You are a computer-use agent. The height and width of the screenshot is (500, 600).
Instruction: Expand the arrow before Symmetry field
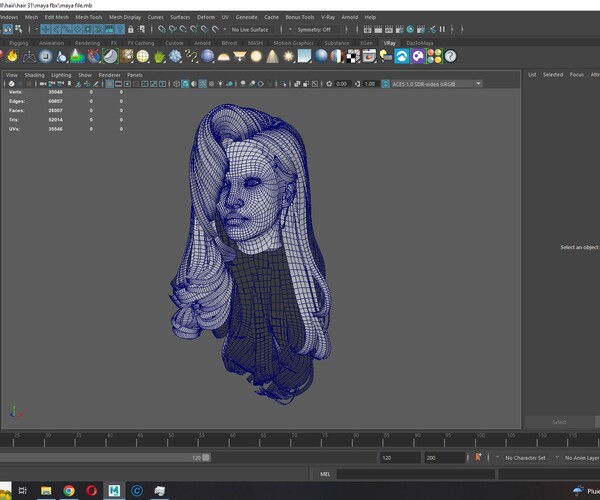click(290, 29)
